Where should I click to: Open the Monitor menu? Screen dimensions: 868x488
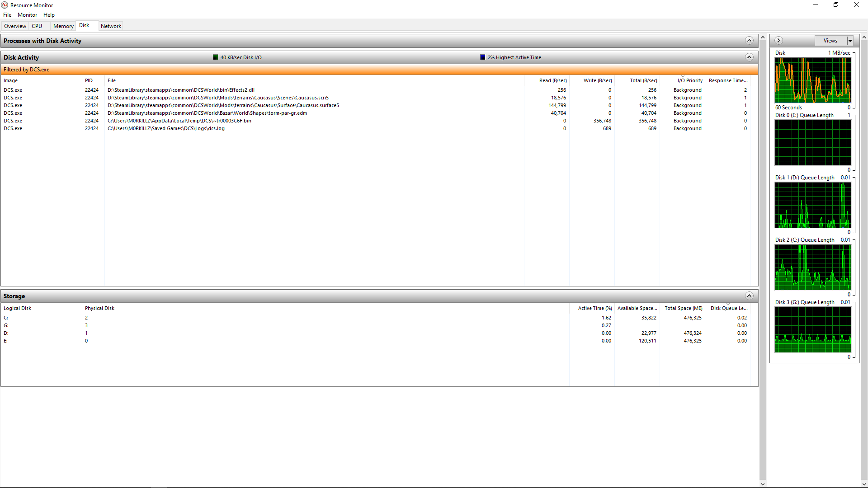tap(27, 15)
